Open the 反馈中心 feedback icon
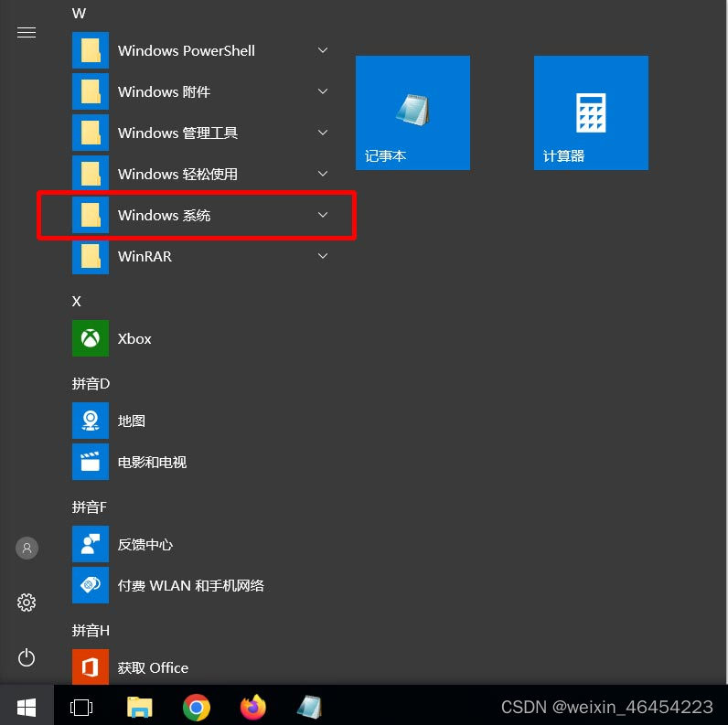This screenshot has width=728, height=725. click(x=91, y=544)
